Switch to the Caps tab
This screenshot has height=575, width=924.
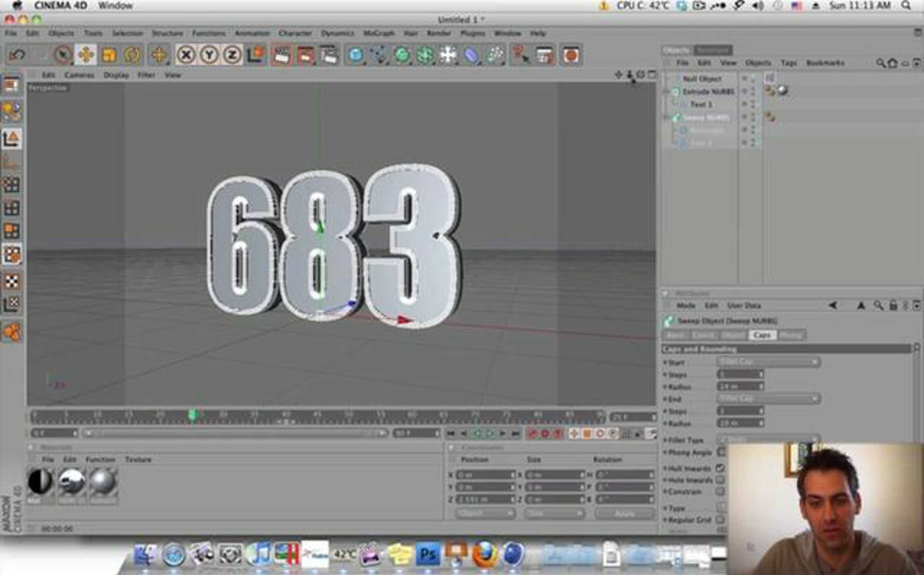[x=762, y=335]
